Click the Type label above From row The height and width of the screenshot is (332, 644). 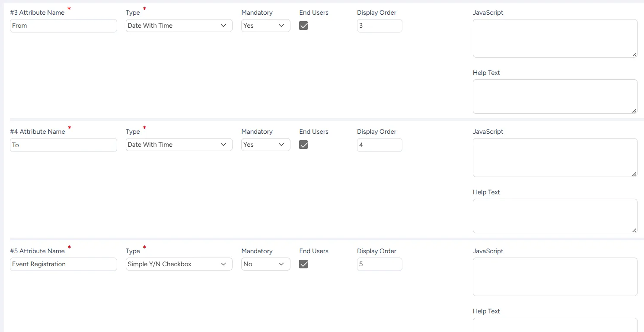coord(133,13)
